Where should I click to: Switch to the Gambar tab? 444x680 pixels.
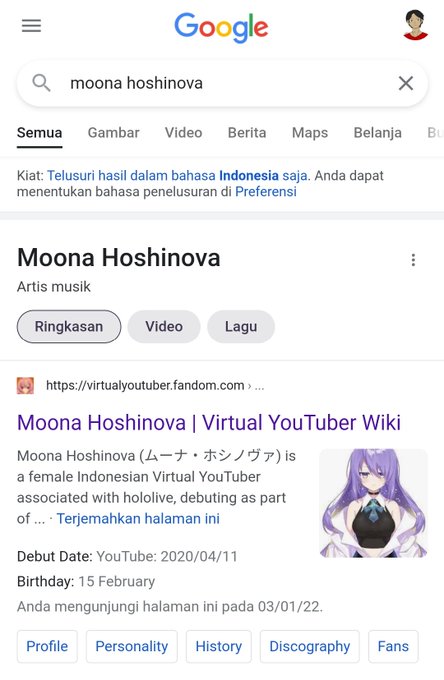[x=114, y=133]
